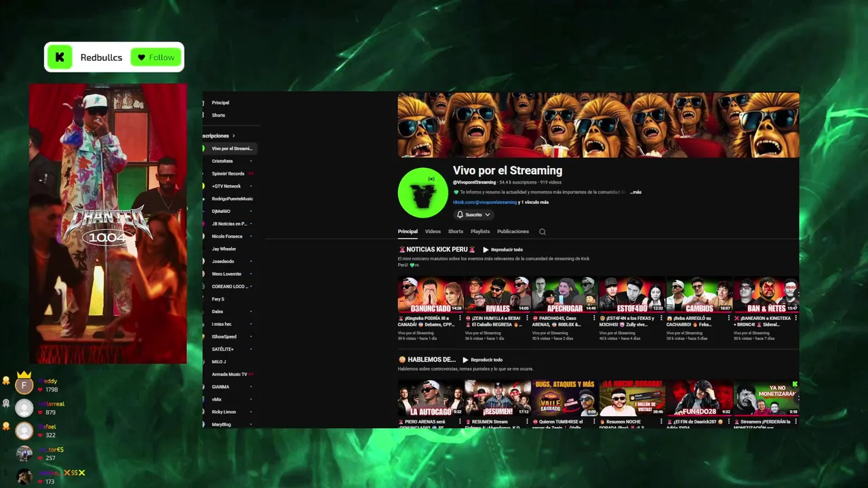Open the HABLEMOS DE... playlist title
868x488 pixels.
tap(427, 360)
